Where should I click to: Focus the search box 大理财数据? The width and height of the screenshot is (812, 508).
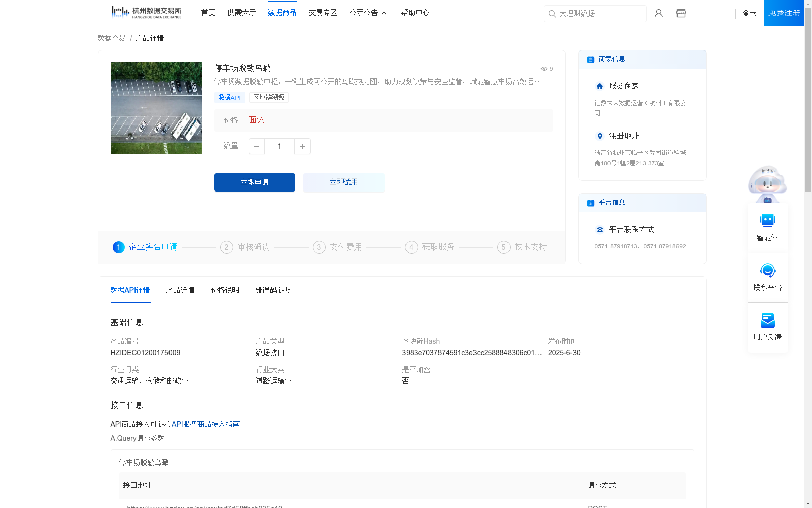point(595,14)
